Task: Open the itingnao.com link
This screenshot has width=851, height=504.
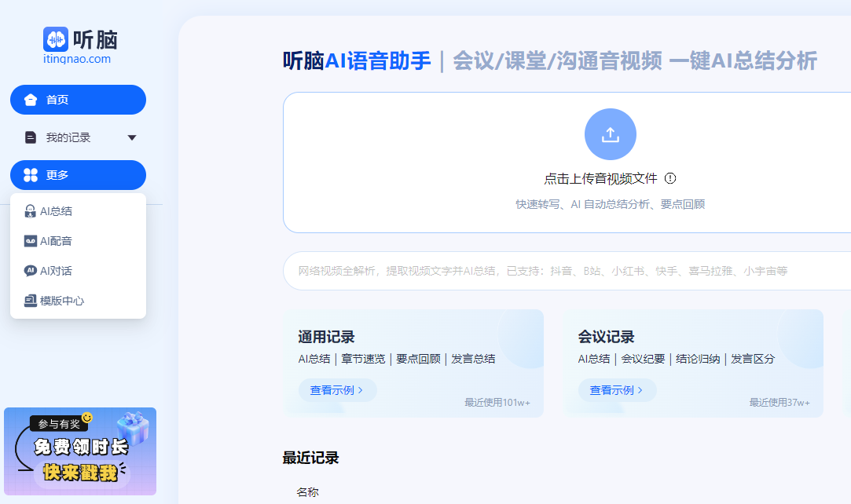Action: coord(76,59)
